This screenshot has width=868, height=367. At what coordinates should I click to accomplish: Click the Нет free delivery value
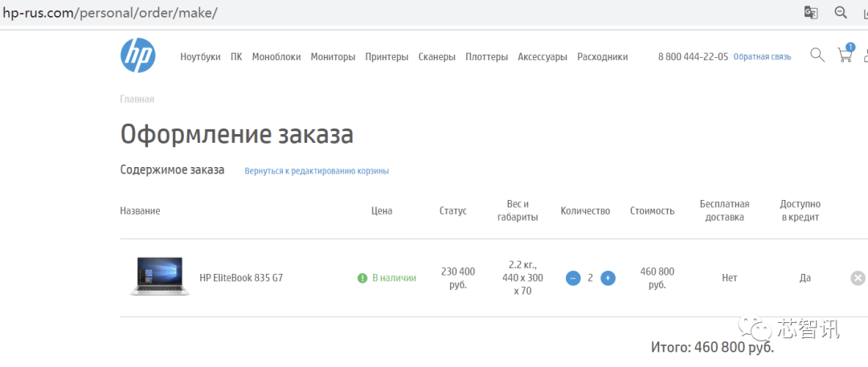[730, 278]
